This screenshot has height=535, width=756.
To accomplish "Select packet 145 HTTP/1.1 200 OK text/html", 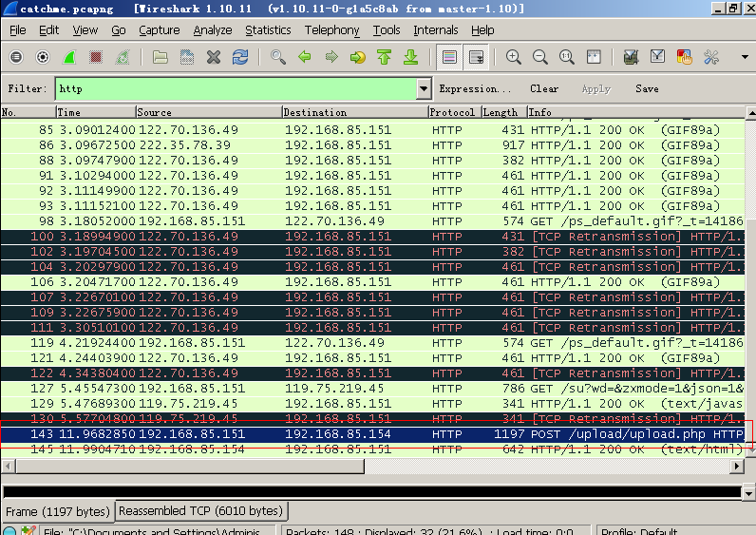I will (372, 449).
